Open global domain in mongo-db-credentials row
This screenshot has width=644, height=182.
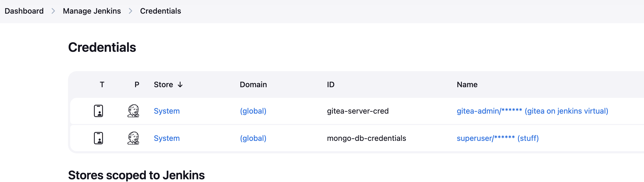[x=253, y=138]
